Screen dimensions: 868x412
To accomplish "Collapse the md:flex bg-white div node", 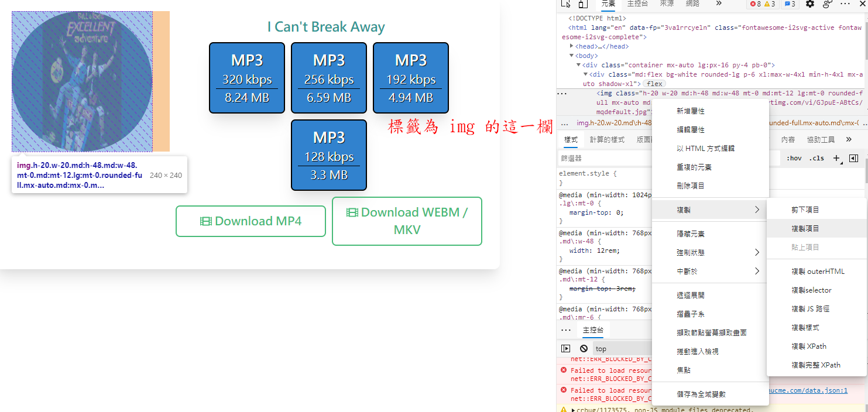I will tap(585, 74).
